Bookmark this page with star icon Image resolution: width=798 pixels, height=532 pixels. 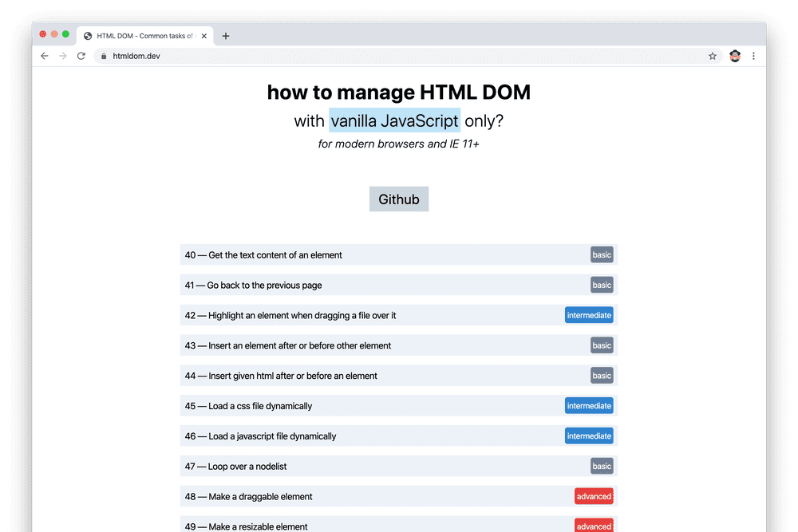point(713,56)
